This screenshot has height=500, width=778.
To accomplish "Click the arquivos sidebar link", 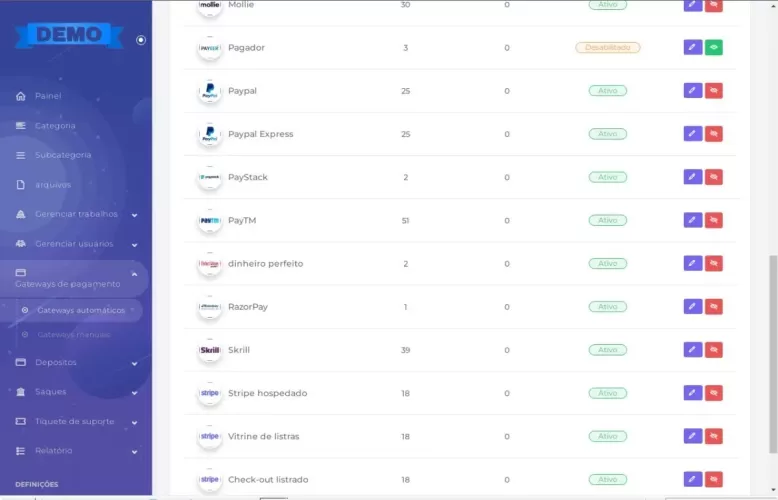I will point(53,185).
